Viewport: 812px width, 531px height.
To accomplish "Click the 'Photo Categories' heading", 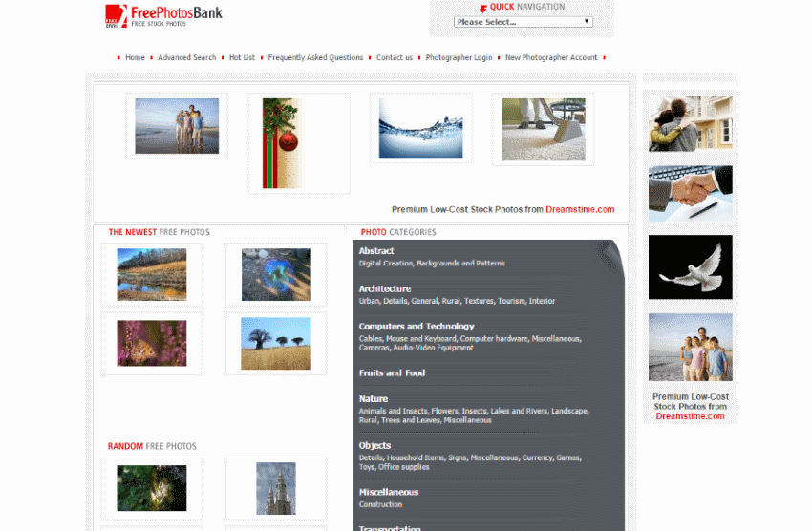I will (x=398, y=232).
